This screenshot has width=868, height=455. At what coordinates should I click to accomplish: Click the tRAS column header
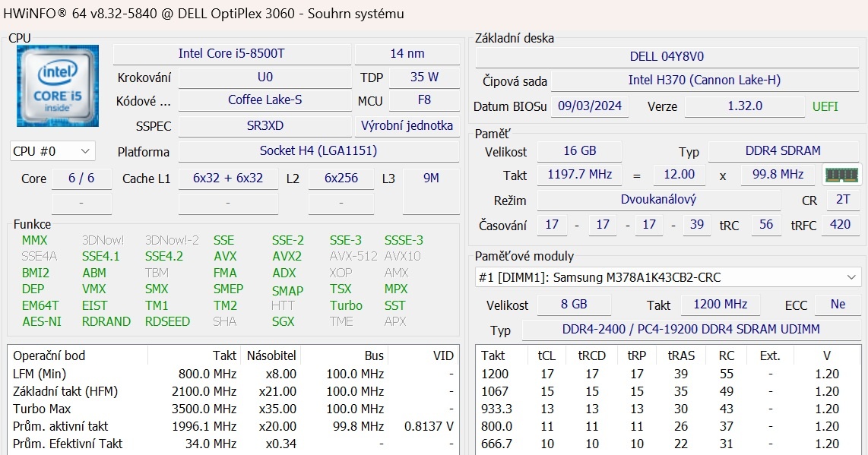pyautogui.click(x=680, y=355)
